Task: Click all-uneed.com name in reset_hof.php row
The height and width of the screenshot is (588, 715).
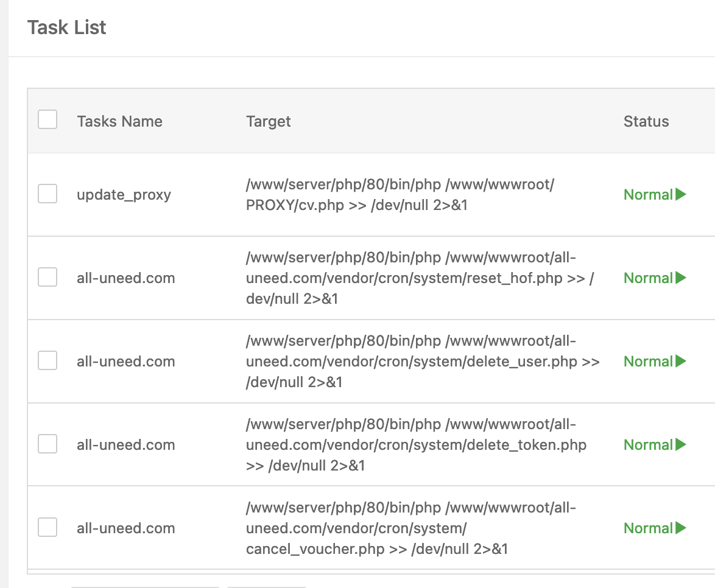Action: click(x=125, y=278)
